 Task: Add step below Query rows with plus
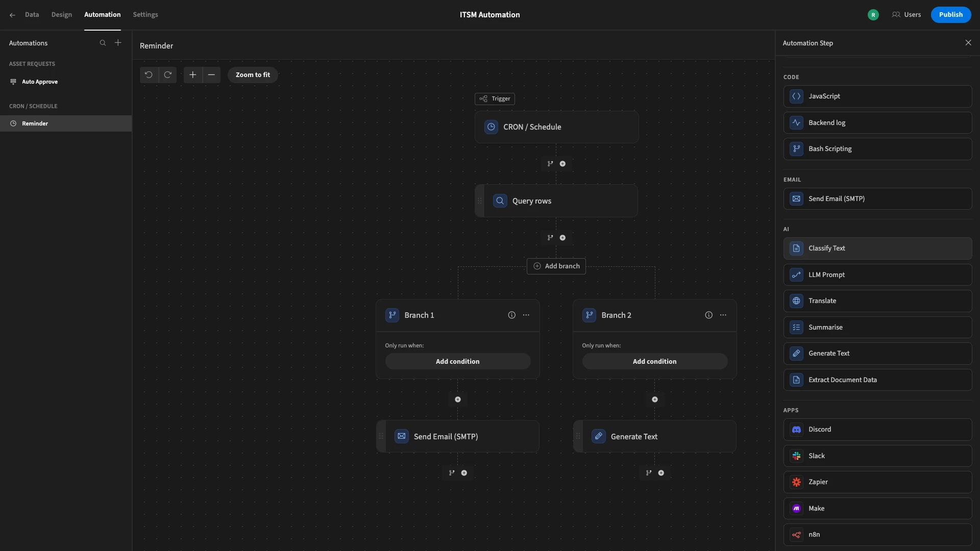(x=562, y=238)
